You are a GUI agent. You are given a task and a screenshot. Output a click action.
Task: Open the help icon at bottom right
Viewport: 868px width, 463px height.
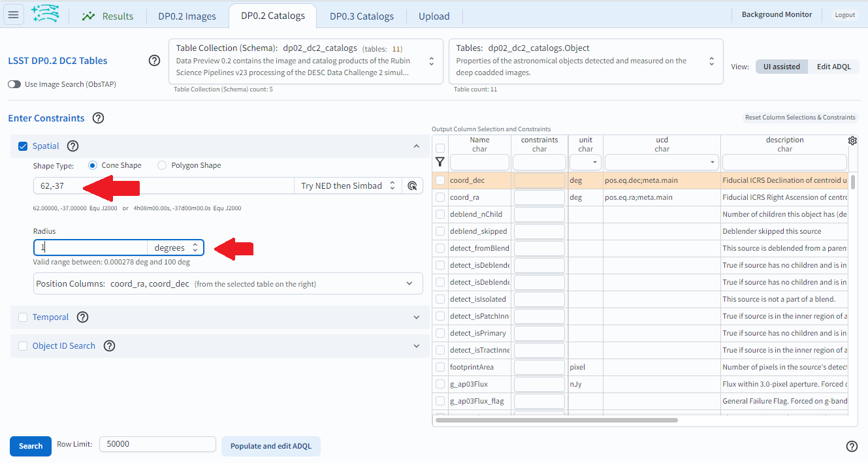[852, 446]
